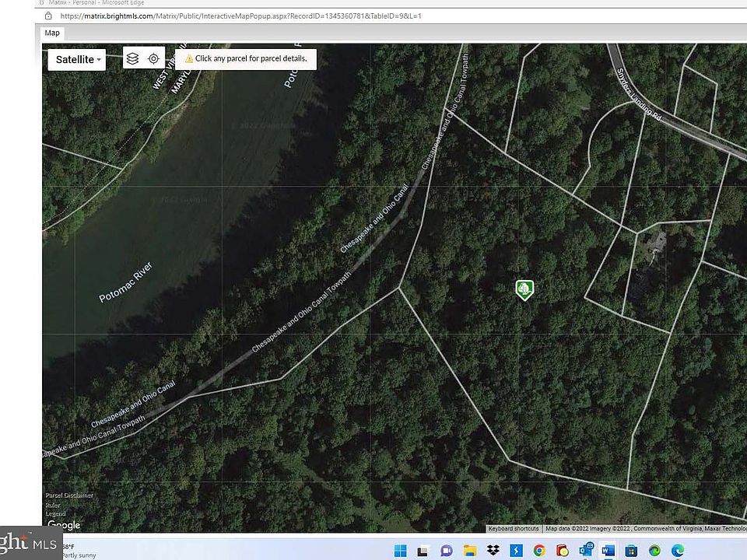
Task: Click the locate/target crosshair icon
Action: [x=153, y=58]
